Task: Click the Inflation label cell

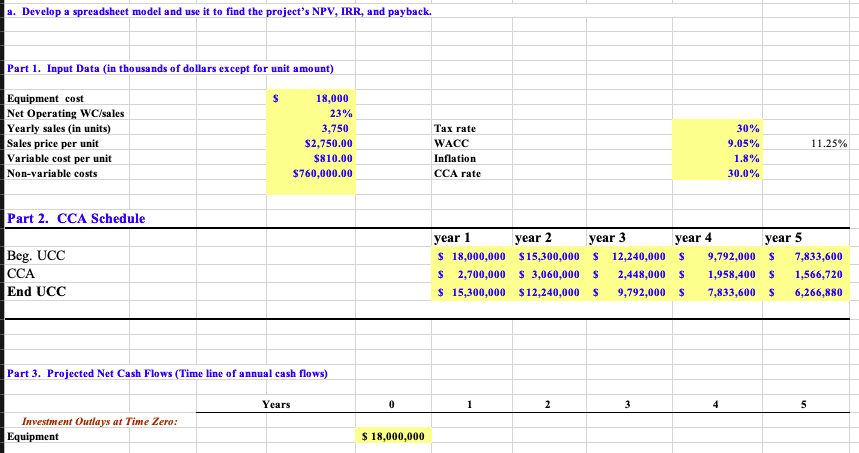Action: [x=455, y=158]
